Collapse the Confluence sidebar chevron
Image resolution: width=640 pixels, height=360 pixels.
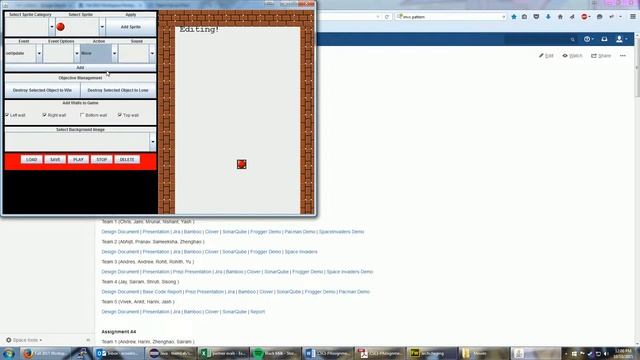(x=88, y=340)
